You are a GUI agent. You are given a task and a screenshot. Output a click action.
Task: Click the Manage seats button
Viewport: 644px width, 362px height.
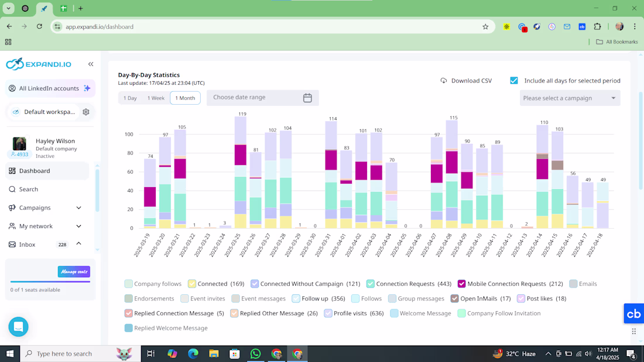74,272
